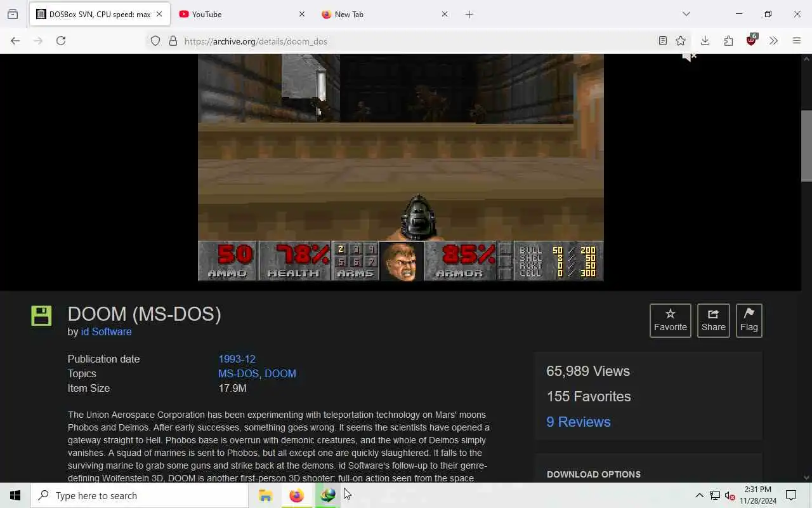Switch to the YouTube tab
This screenshot has width=812, height=508.
point(241,14)
